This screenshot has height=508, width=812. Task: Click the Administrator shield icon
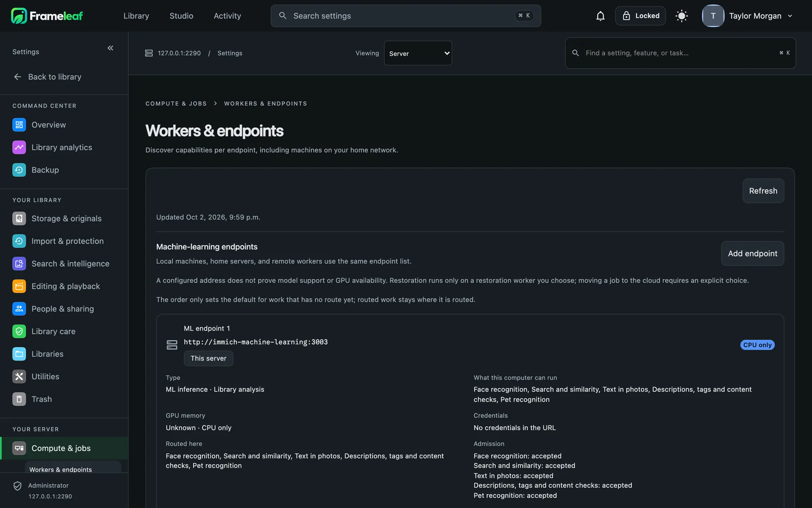pos(17,486)
